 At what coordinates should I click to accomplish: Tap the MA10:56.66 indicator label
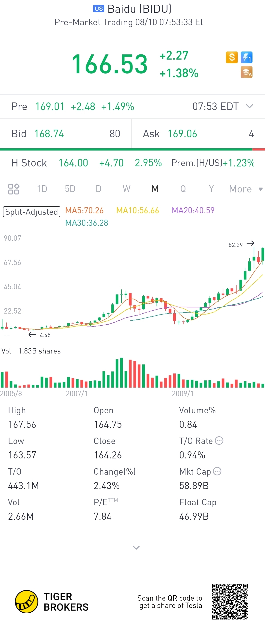138,211
